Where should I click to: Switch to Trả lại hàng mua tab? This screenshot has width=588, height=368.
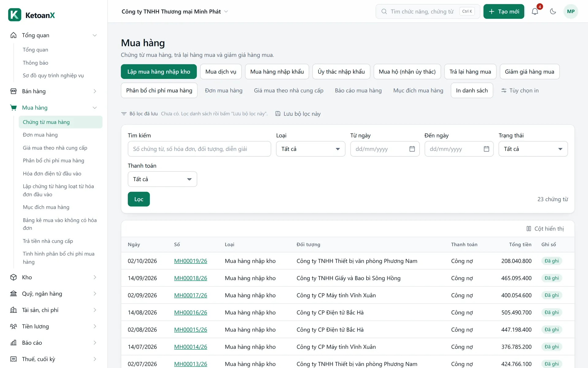[470, 72]
